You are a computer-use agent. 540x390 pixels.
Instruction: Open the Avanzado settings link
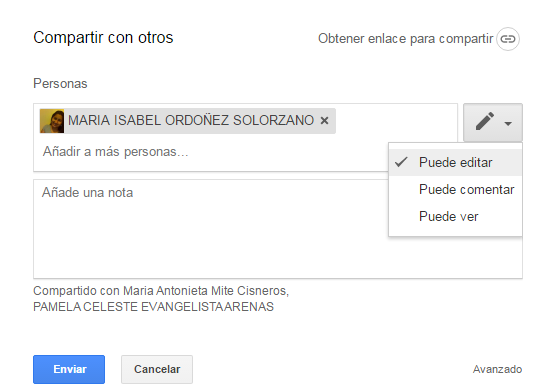(497, 369)
